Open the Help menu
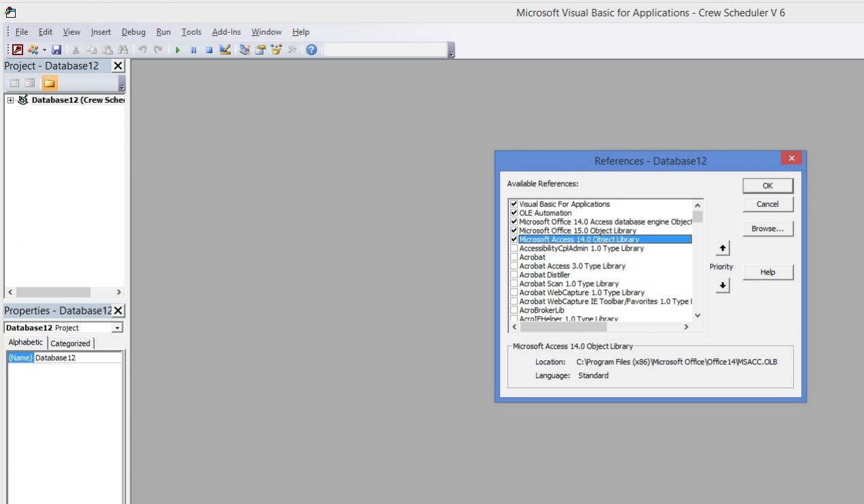 300,32
